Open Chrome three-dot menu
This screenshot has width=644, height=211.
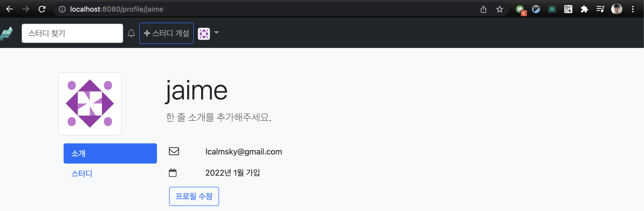[x=633, y=9]
